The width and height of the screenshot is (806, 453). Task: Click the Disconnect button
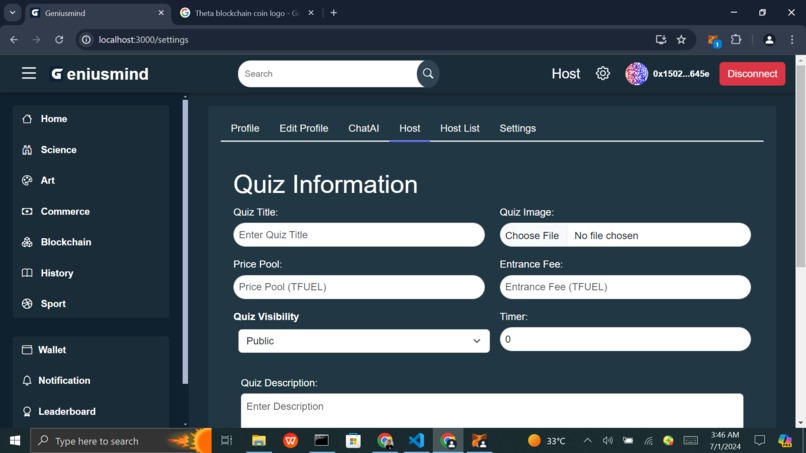pos(752,74)
